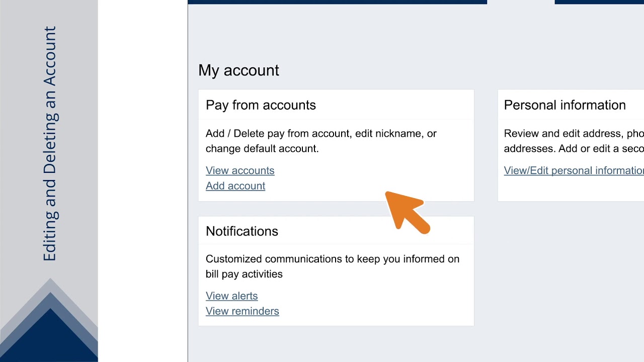Click the Customized communications description text
Viewport: 644px width, 362px height.
click(332, 266)
